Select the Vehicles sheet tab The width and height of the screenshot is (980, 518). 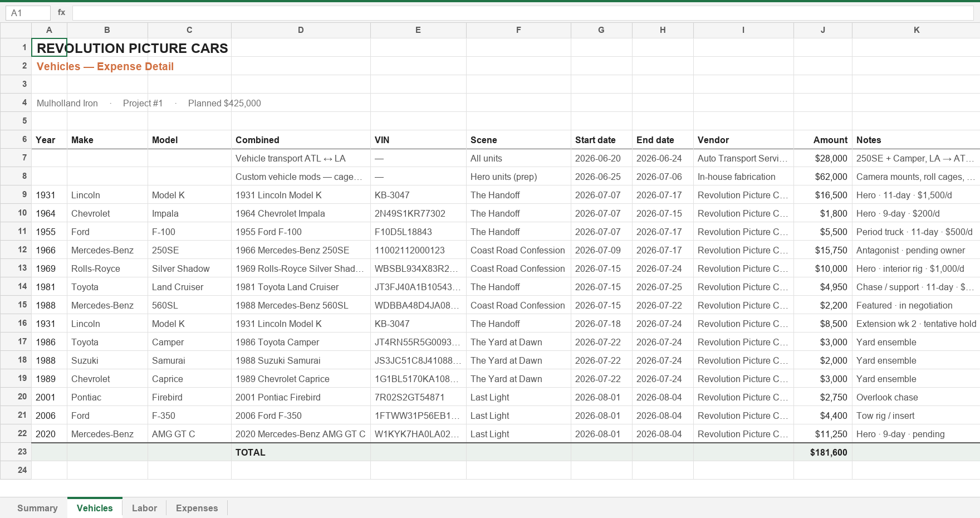[95, 508]
